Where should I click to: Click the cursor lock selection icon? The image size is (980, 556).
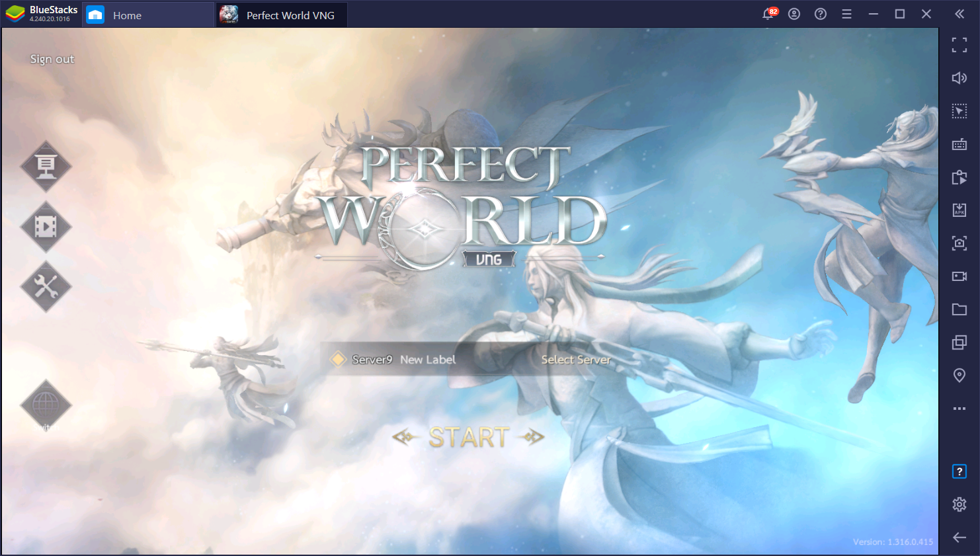click(960, 111)
